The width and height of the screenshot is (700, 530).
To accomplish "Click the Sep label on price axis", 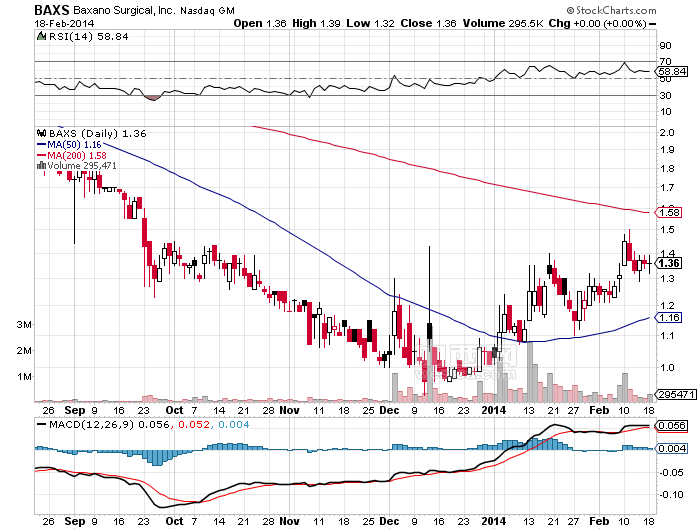I will (75, 410).
